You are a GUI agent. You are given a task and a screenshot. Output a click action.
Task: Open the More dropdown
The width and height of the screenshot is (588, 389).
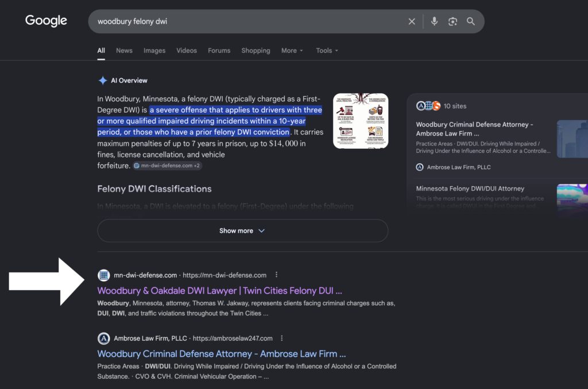(x=292, y=51)
